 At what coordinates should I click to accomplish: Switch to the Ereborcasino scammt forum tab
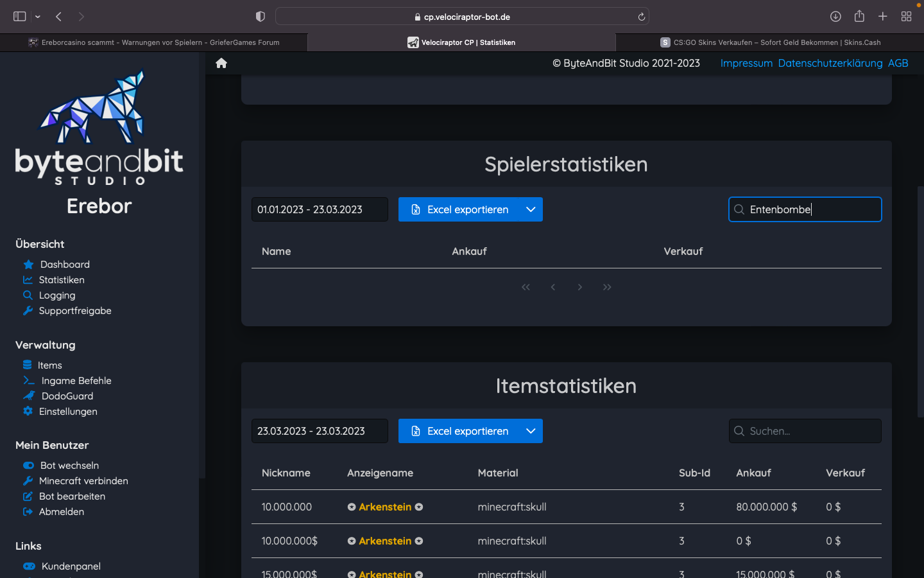154,42
